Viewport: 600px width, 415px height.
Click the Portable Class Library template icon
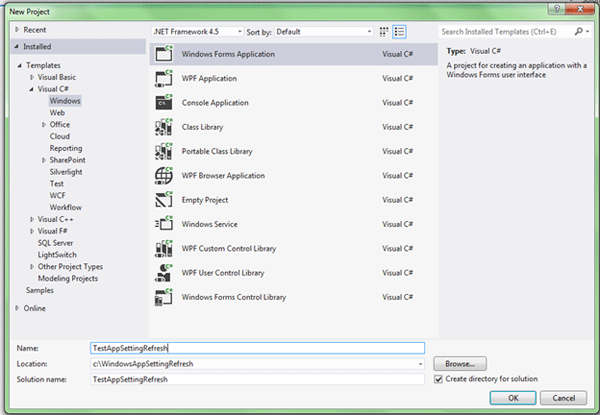click(164, 151)
